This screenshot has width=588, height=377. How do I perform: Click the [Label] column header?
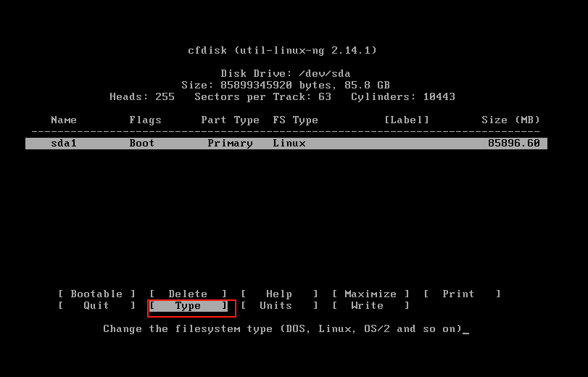click(407, 120)
